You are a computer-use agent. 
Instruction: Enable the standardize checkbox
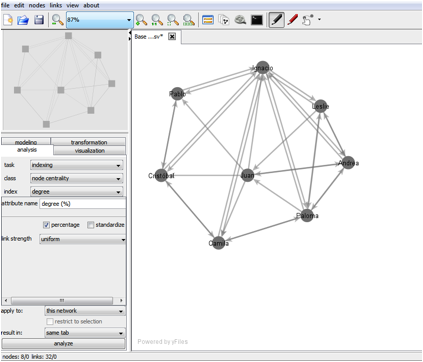click(x=90, y=225)
